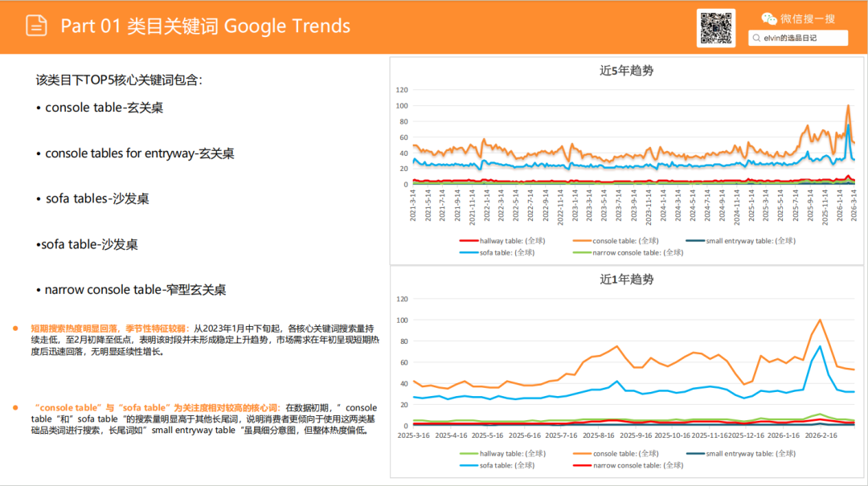
Task: Click the "Part 01 类目关键词 Google Trends" title
Action: coord(205,26)
